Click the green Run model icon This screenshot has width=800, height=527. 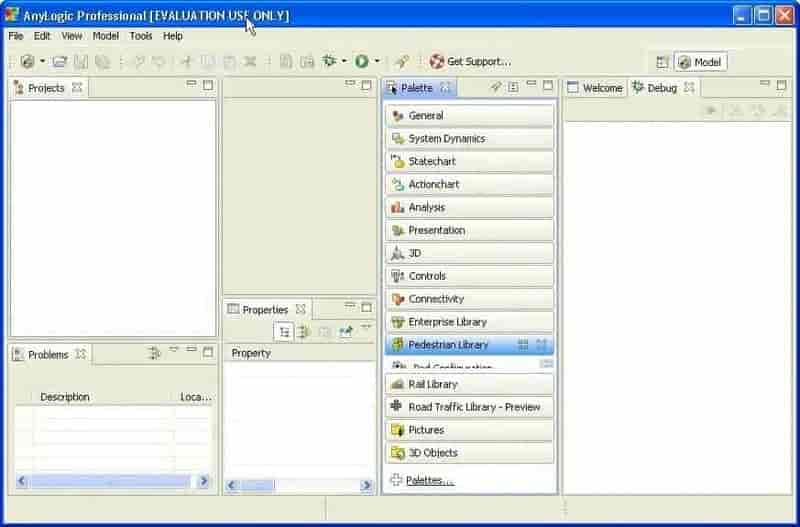tap(362, 61)
